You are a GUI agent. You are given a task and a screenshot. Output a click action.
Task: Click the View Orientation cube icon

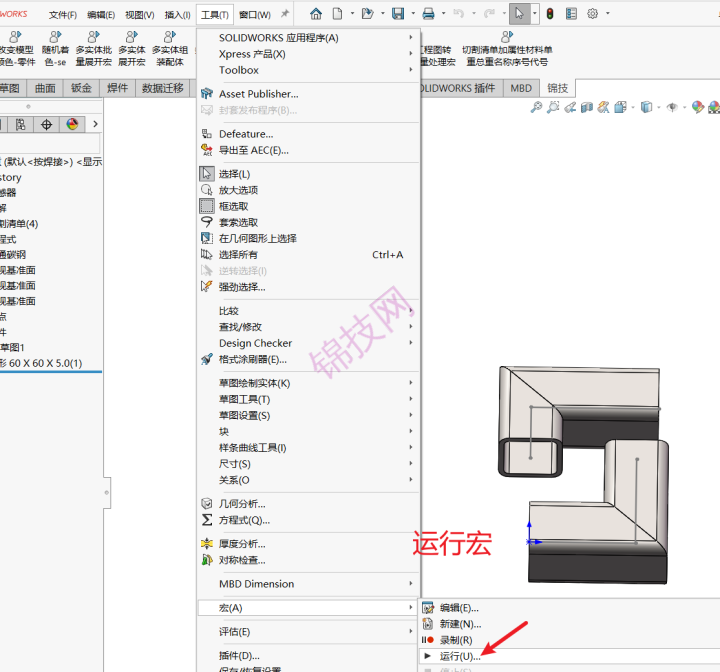point(621,107)
